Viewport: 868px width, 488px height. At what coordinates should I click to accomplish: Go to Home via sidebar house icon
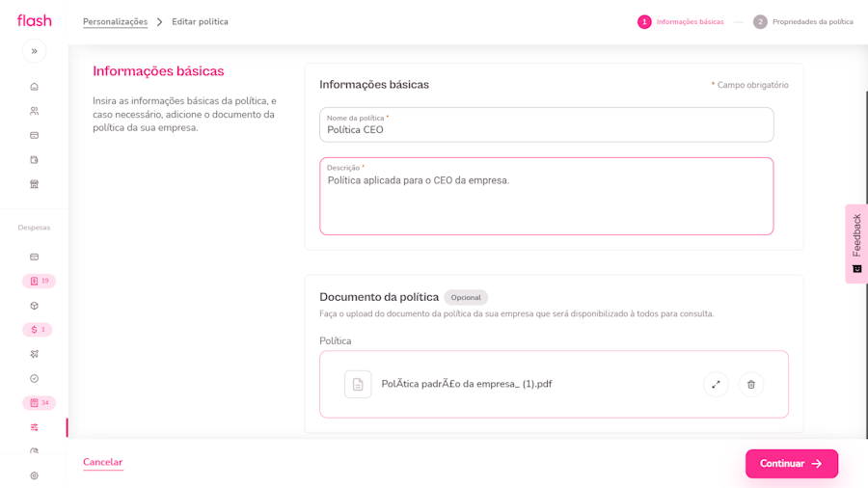tap(34, 87)
